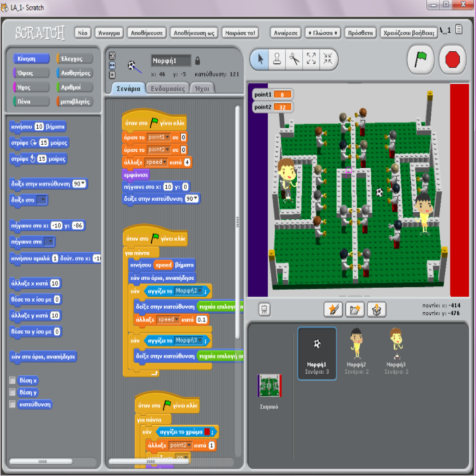
Task: Toggle the κατεύθυνση monitor checkbox
Action: 12,404
